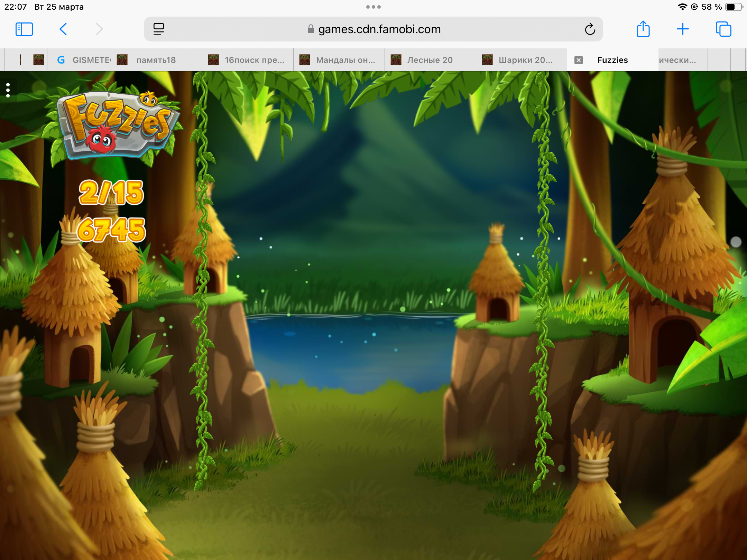
Task: Open the tab ending in ически...
Action: 683,60
